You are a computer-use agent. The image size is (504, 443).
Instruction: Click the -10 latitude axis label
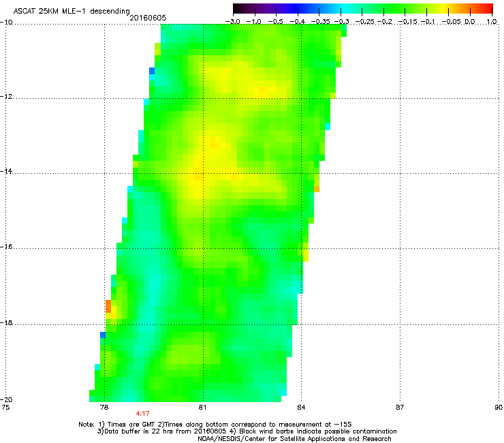click(6, 22)
